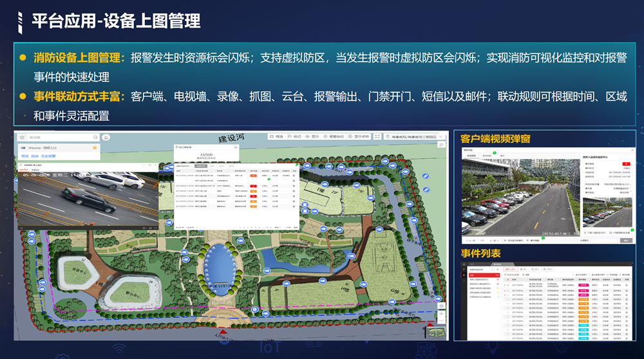Screen dimensions: 644x359
Task: Unfavorite IPdome-球机123 using its orange star
Action: click(x=95, y=148)
